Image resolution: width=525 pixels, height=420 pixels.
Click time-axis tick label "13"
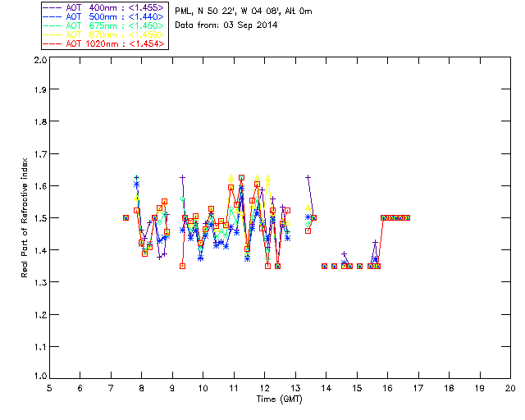click(295, 388)
